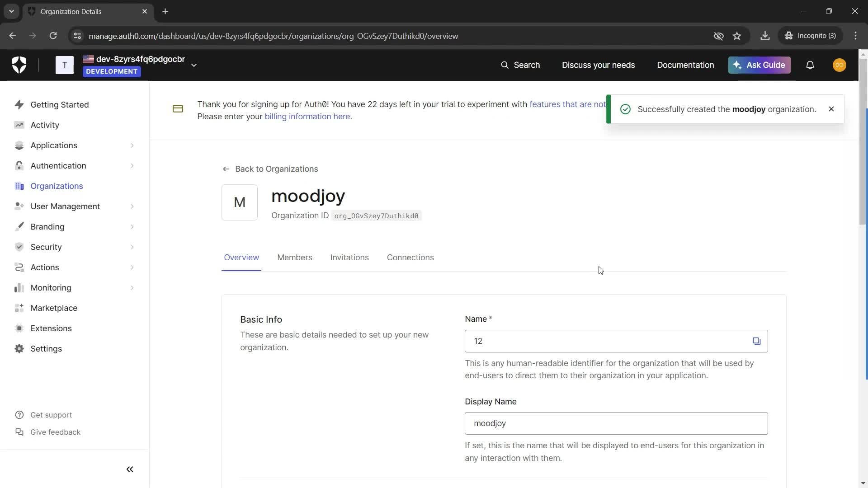Screen dimensions: 868x488
Task: Expand the Authentication submenu chevron
Action: pos(132,165)
